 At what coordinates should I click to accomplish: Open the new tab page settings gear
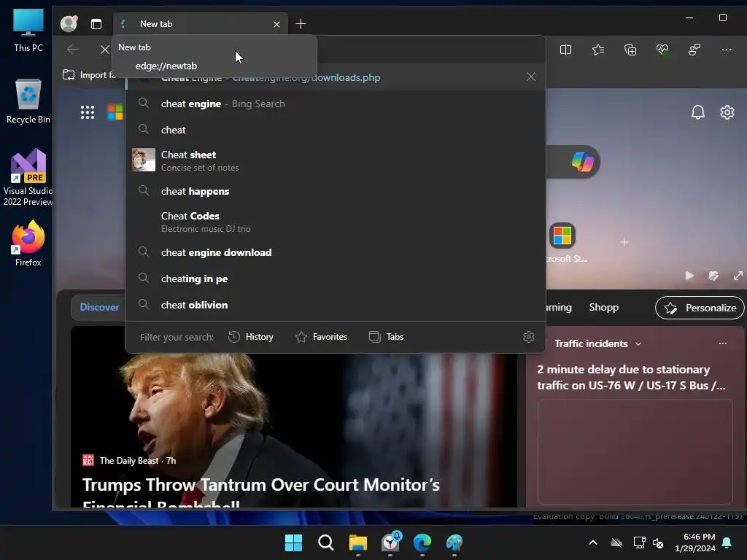tap(727, 112)
